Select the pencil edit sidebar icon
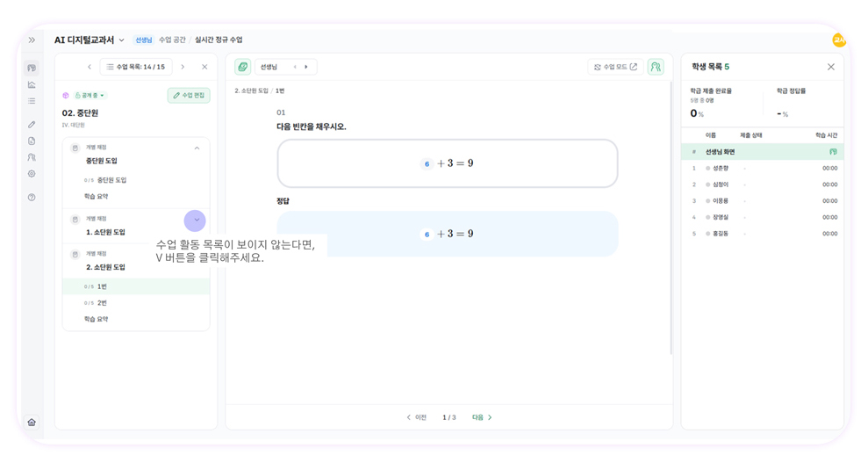 (x=32, y=125)
